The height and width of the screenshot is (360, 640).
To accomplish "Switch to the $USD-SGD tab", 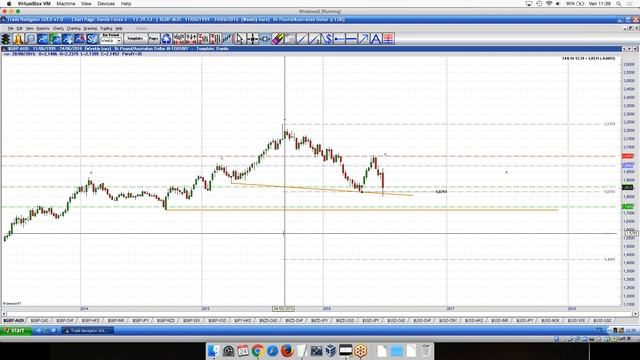I will coord(602,321).
